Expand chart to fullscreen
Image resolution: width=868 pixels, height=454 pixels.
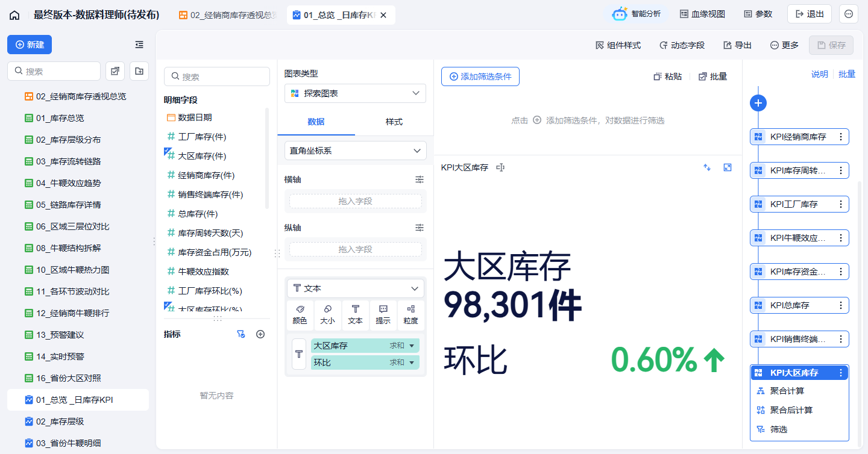point(728,167)
